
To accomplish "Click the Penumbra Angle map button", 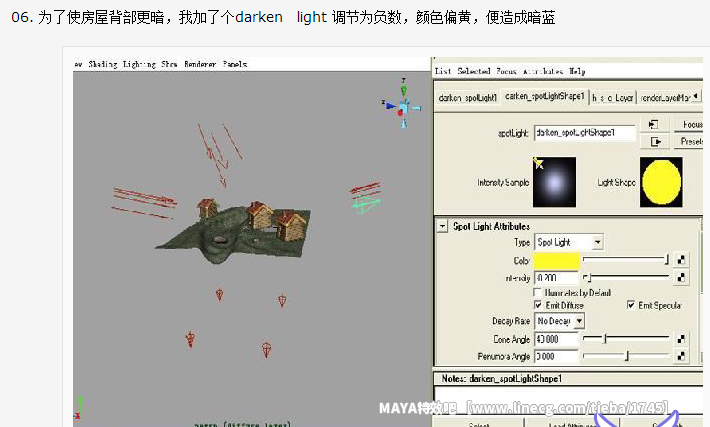I will click(x=681, y=357).
